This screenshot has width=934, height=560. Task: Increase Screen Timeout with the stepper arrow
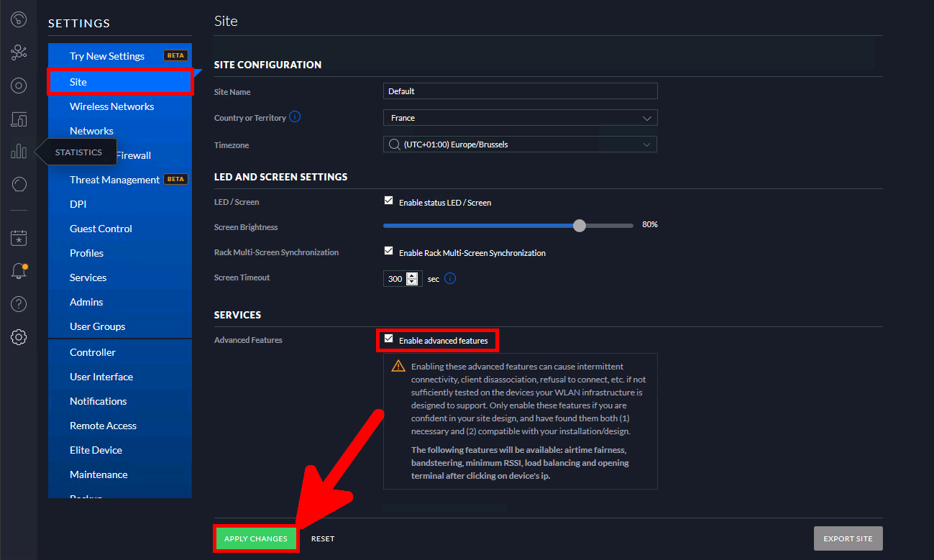coord(412,275)
